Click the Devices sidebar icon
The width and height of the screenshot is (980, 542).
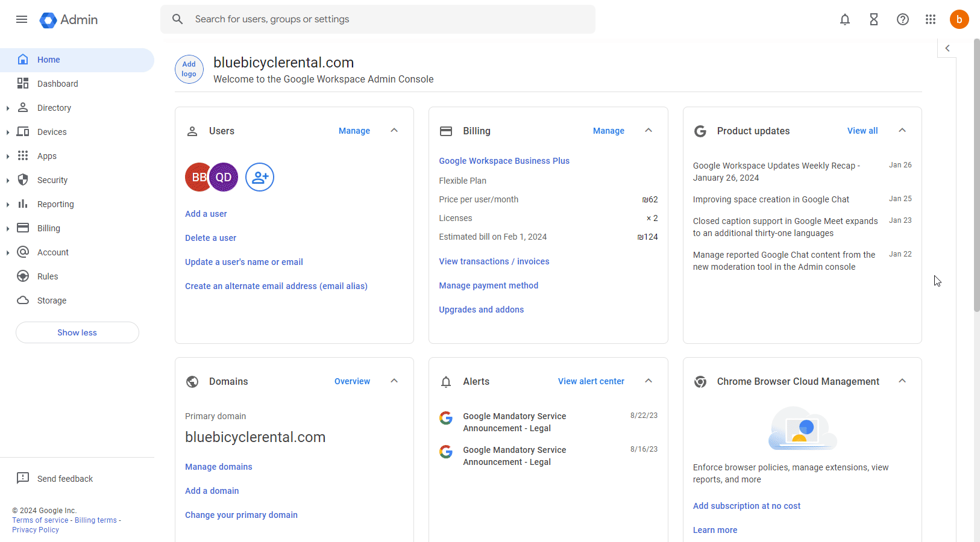[x=23, y=132]
